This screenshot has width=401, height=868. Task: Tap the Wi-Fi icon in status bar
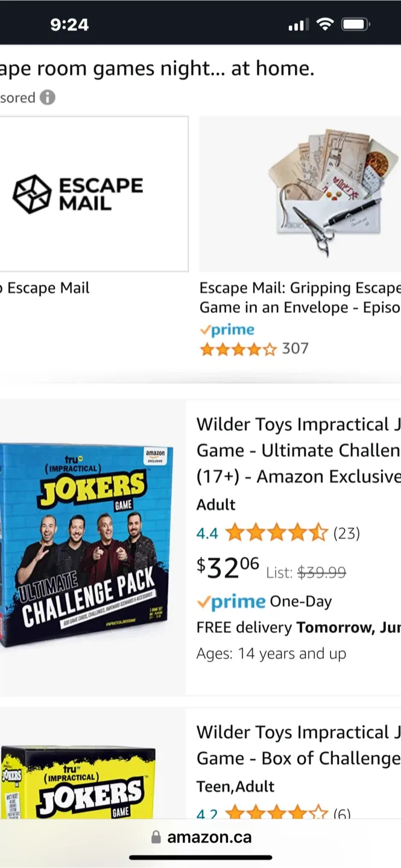point(327,24)
